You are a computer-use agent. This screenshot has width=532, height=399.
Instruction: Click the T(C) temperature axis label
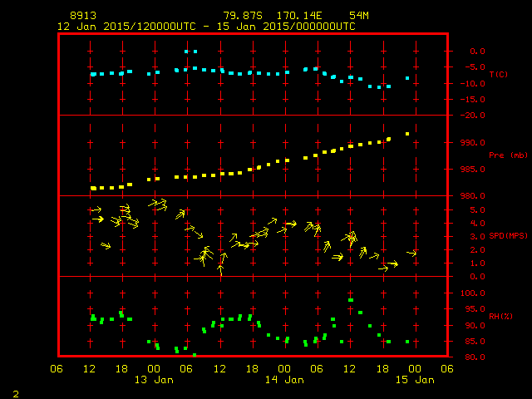[499, 74]
